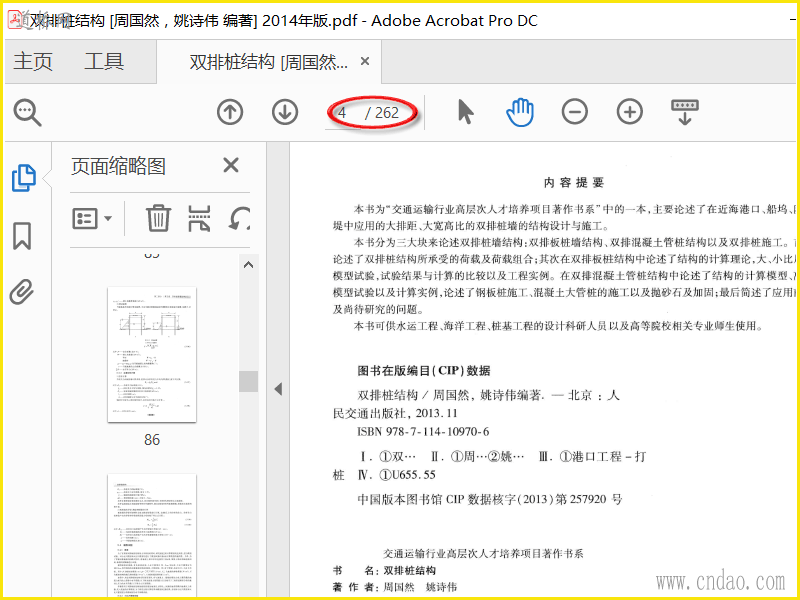
Task: Click the 图书在版编目(CIP)数据 heading
Action: [424, 371]
